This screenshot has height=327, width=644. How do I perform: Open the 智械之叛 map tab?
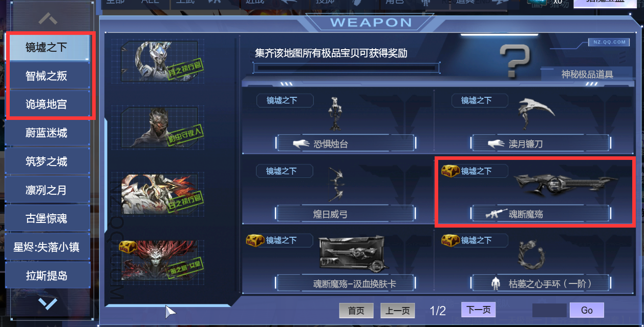tap(47, 76)
